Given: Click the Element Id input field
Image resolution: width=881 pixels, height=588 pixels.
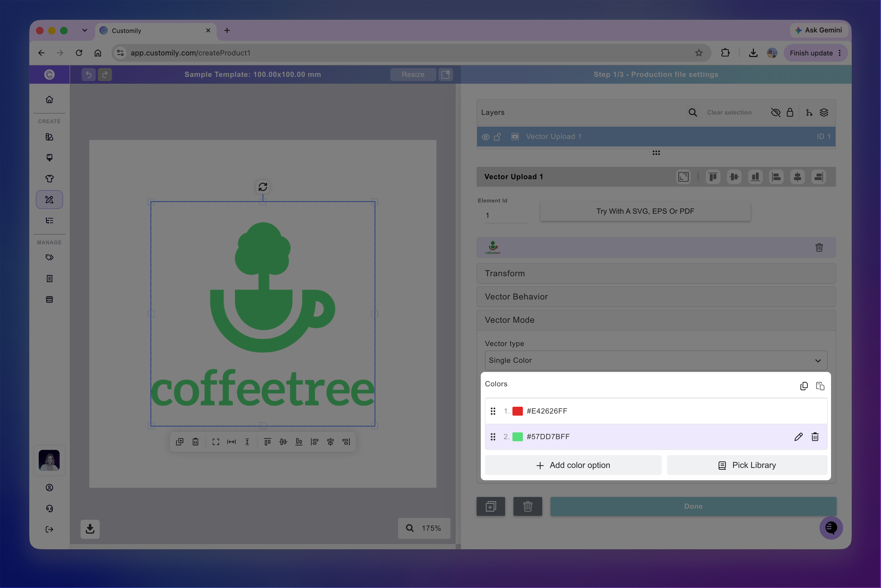Looking at the screenshot, I should coord(506,215).
